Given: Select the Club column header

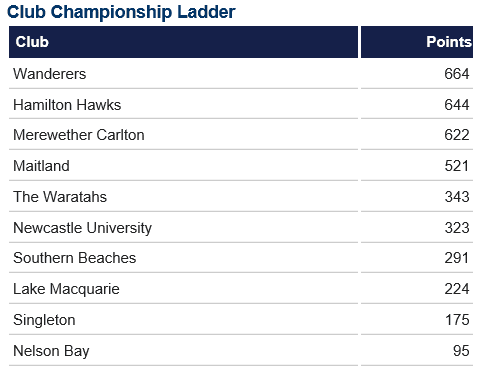Looking at the screenshot, I should click(183, 42).
